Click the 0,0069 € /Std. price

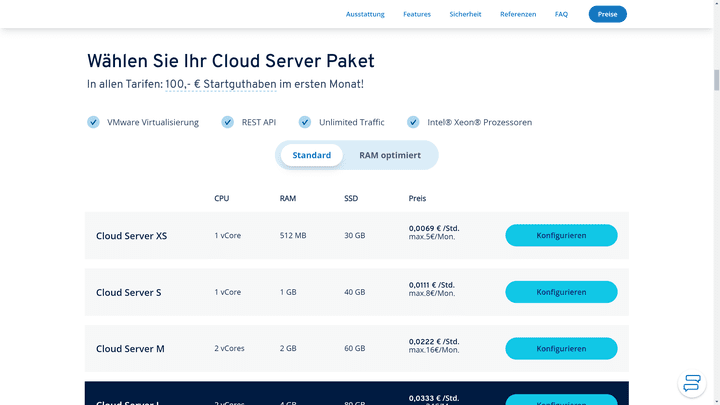(x=434, y=228)
